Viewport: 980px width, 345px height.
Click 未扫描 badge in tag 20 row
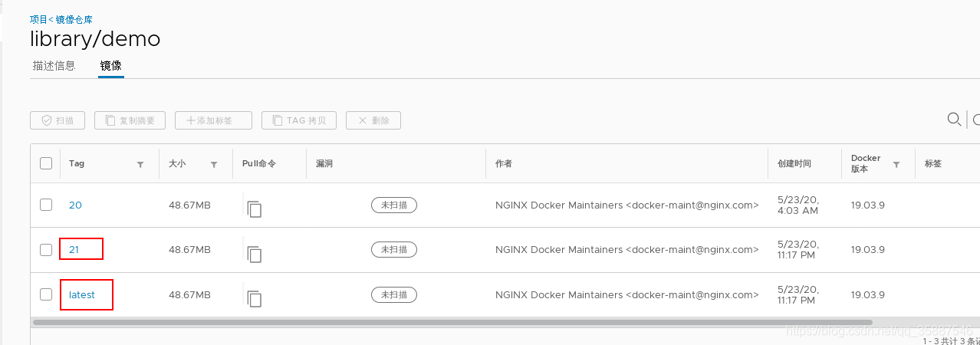click(x=394, y=205)
